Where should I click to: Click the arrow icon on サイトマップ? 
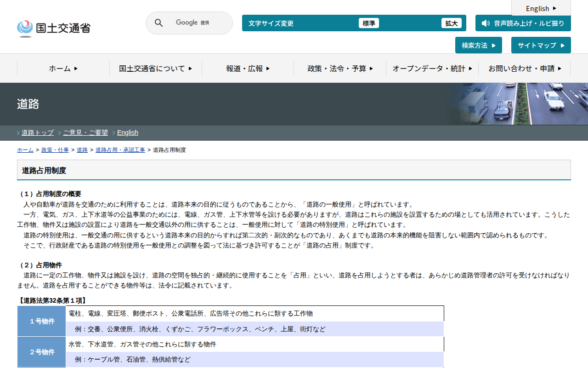click(x=563, y=45)
